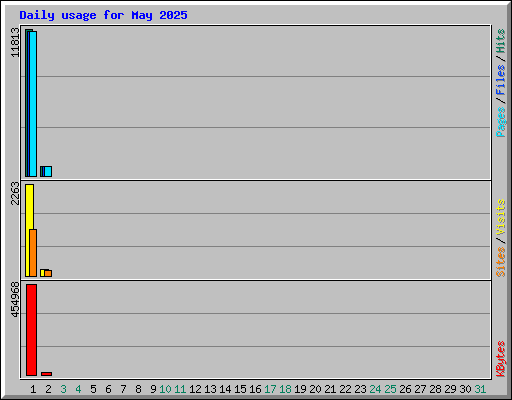Click the 11813 axis value

pyautogui.click(x=15, y=42)
